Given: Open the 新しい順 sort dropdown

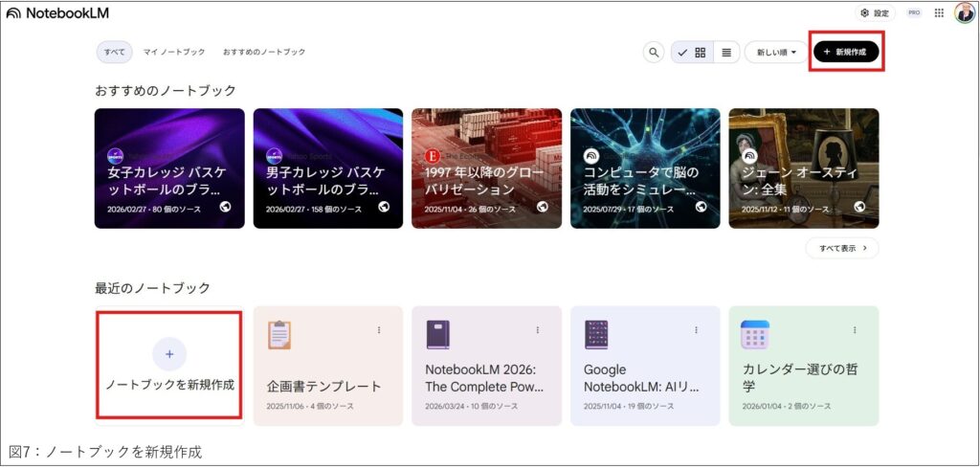Looking at the screenshot, I should click(776, 53).
